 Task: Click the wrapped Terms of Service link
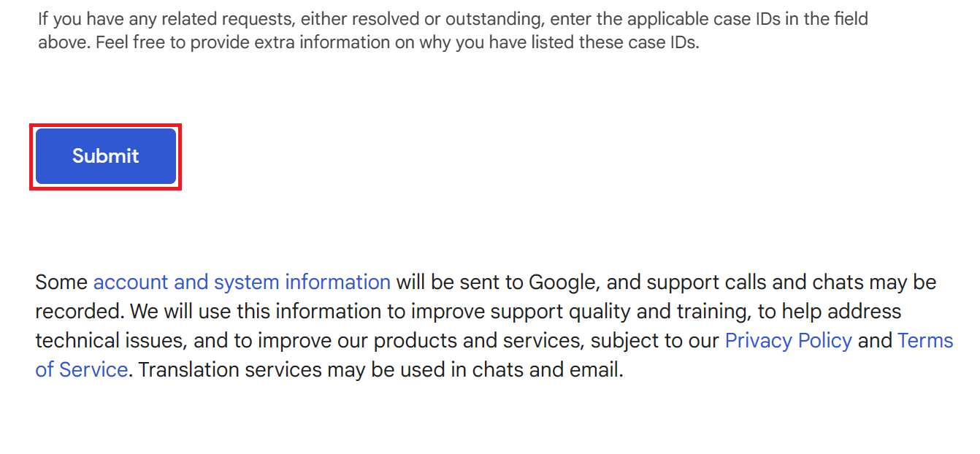82,369
